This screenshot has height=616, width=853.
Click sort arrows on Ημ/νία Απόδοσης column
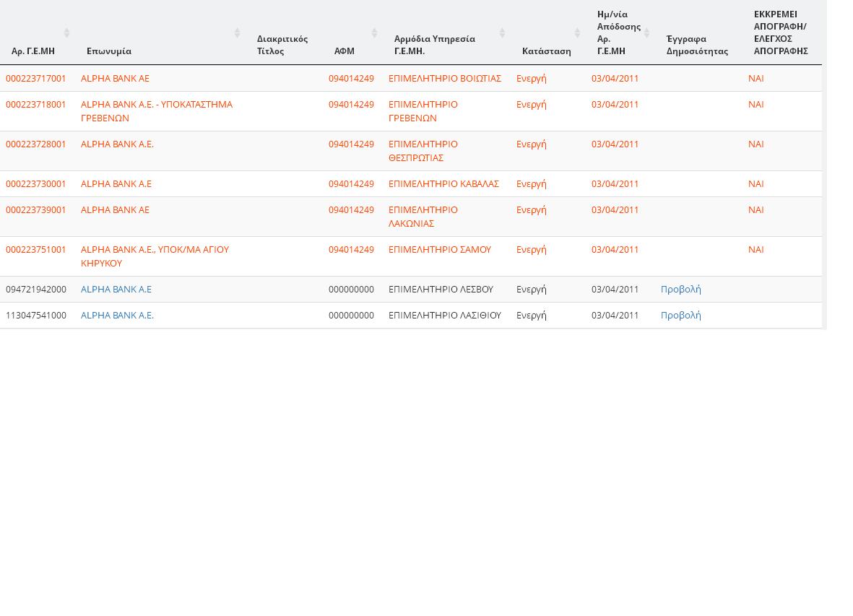[x=647, y=32]
